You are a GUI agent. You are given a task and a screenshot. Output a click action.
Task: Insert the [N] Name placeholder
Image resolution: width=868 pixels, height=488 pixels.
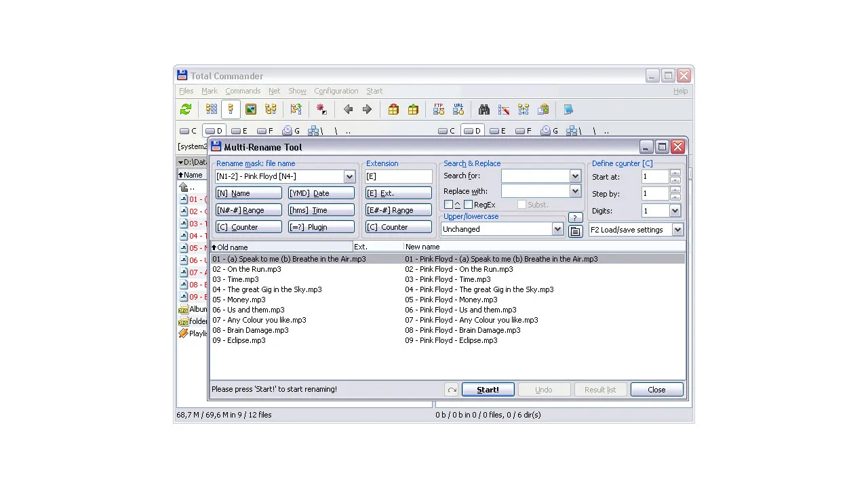[x=248, y=193]
